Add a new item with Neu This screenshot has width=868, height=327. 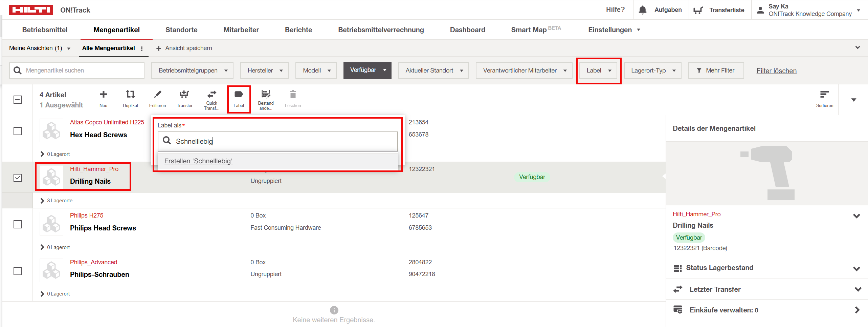pos(103,99)
